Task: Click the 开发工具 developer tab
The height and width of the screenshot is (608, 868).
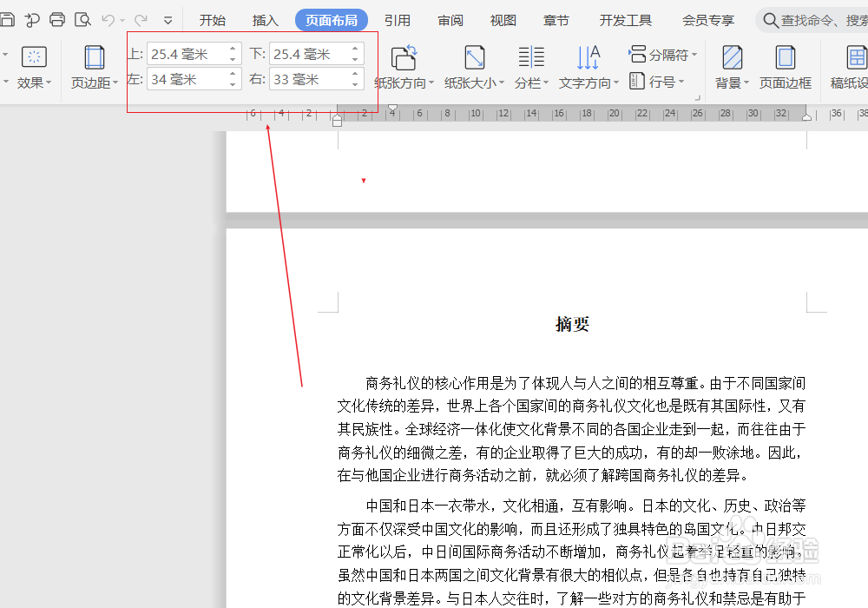Action: coord(625,19)
